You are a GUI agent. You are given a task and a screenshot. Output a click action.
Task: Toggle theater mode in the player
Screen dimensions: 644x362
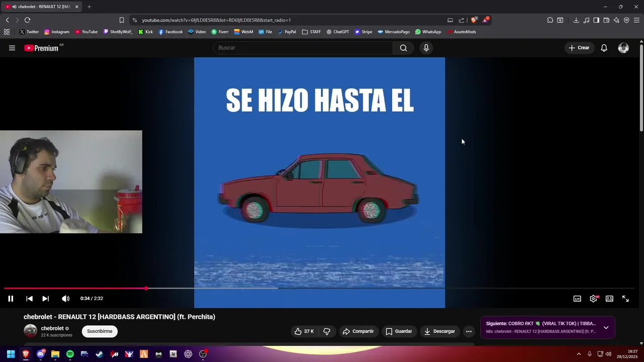(609, 299)
